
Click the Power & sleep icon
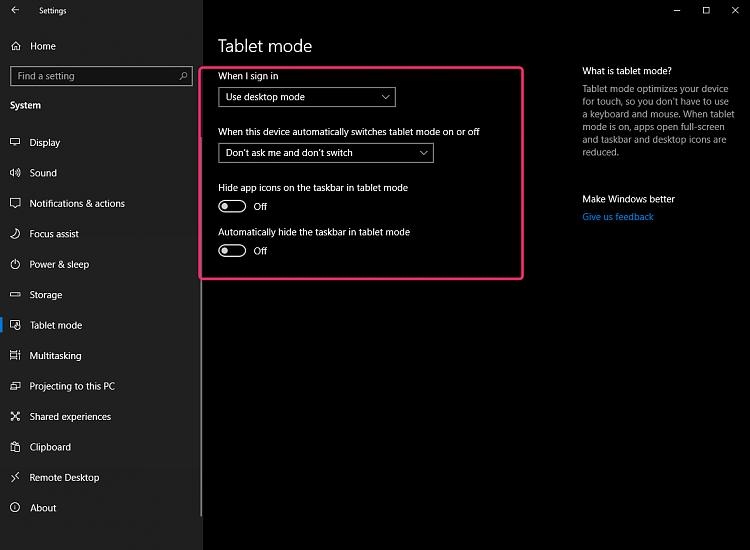tap(15, 264)
